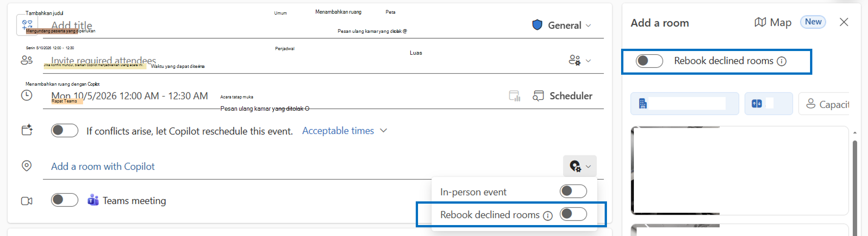The image size is (868, 236).
Task: Click the building filter button
Action: click(x=685, y=104)
